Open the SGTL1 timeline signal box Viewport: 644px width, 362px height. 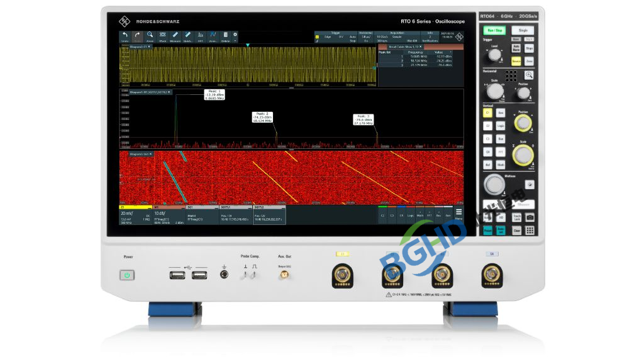[235, 215]
